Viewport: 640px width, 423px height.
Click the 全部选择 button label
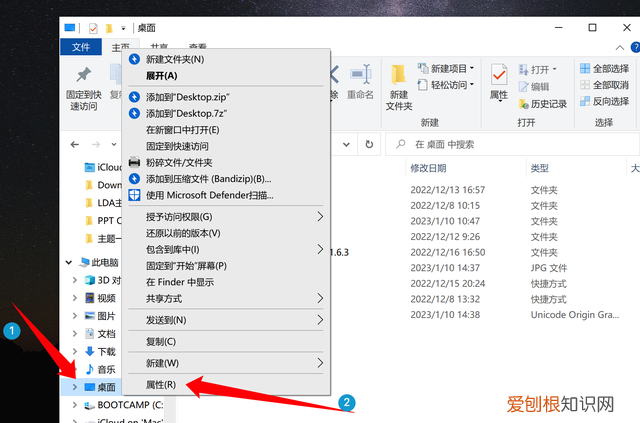[611, 68]
